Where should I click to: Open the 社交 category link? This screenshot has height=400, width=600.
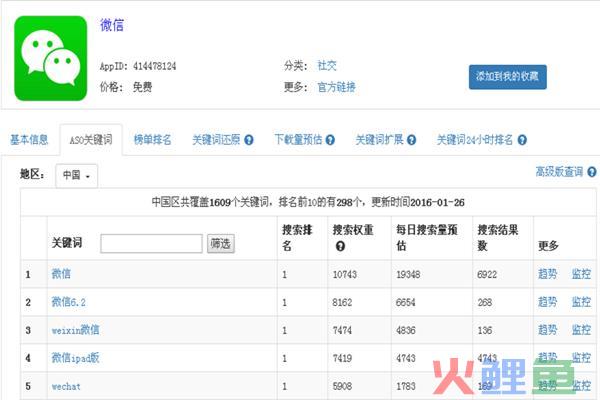pyautogui.click(x=327, y=65)
